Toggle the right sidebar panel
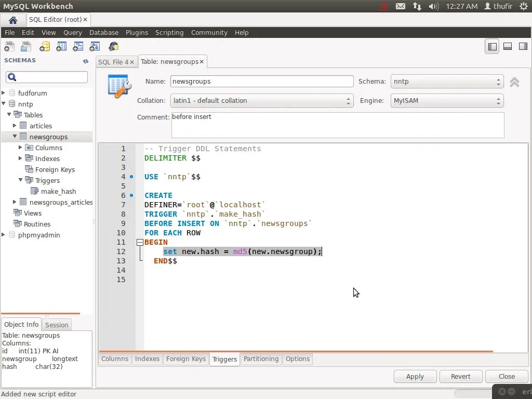This screenshot has height=399, width=532. [523, 46]
